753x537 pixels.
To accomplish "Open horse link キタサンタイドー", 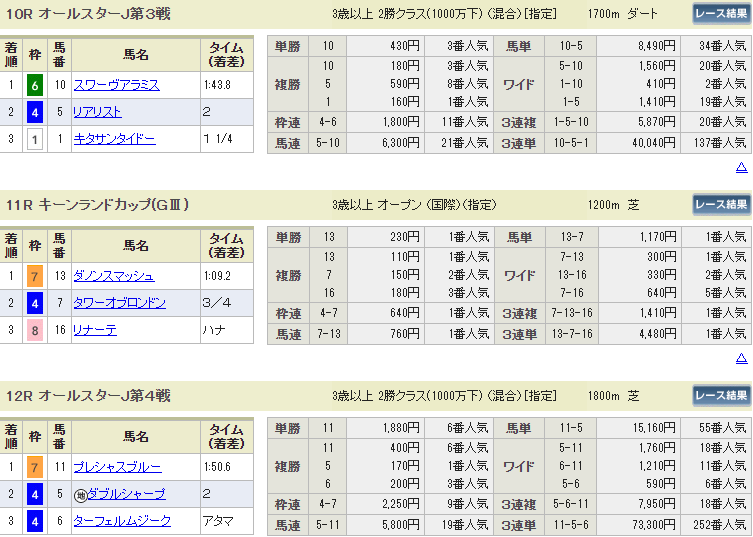I will pos(114,139).
